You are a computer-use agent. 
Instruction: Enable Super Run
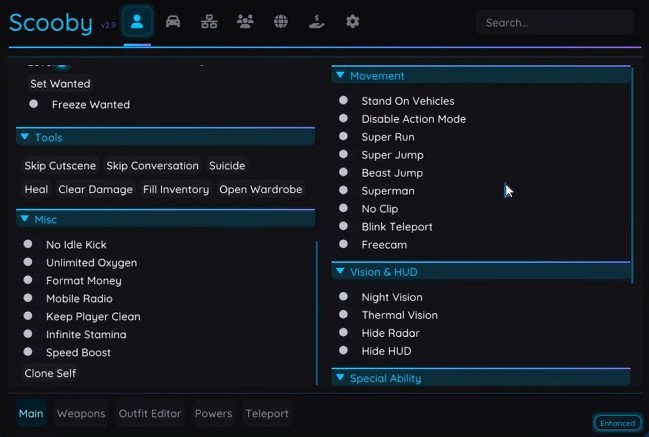pos(344,136)
